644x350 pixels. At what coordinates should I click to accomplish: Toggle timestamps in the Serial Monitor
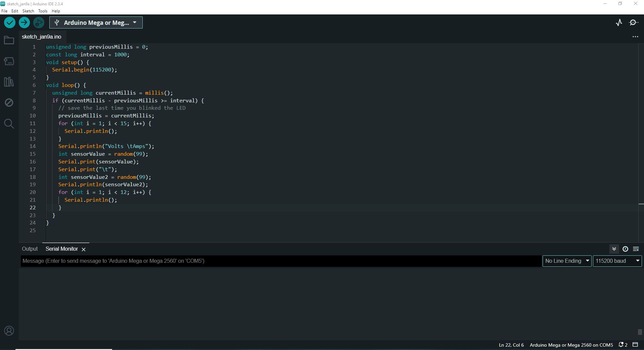[625, 249]
